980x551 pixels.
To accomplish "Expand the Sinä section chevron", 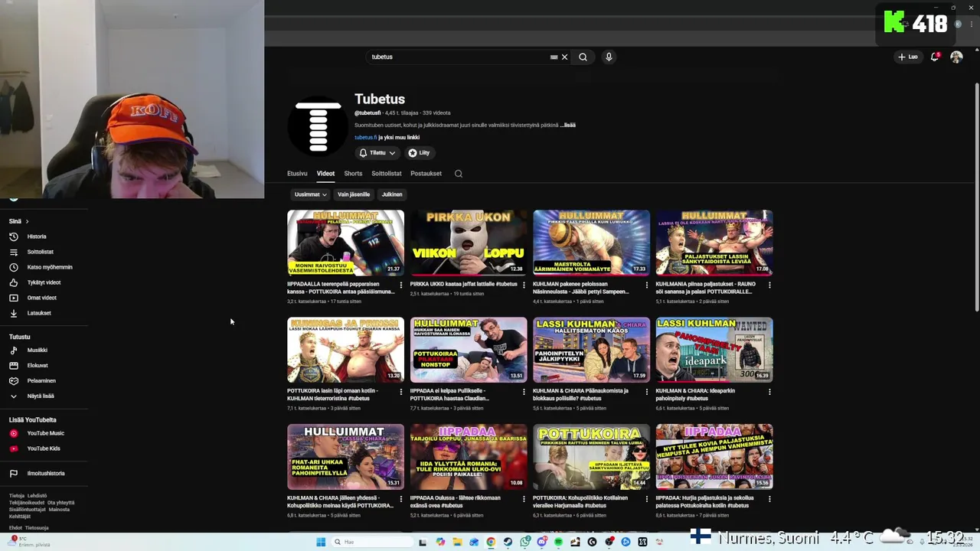I will (27, 222).
